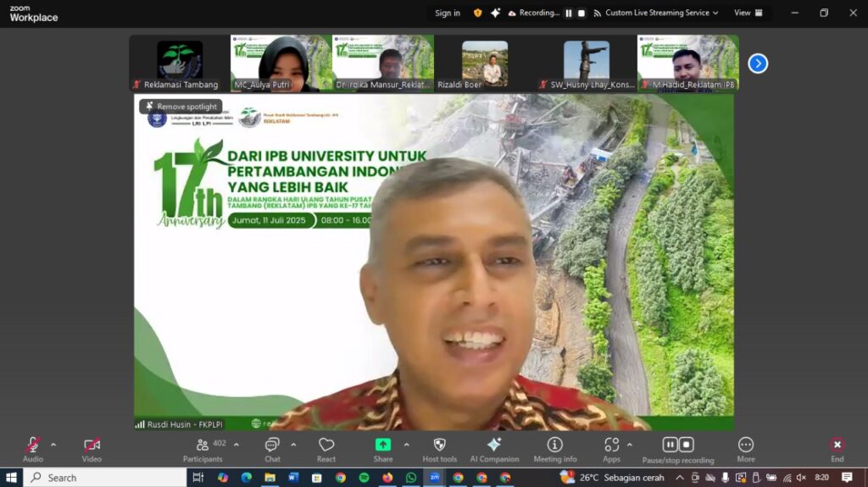Open the Chat panel
This screenshot has width=868, height=487.
coord(272,449)
